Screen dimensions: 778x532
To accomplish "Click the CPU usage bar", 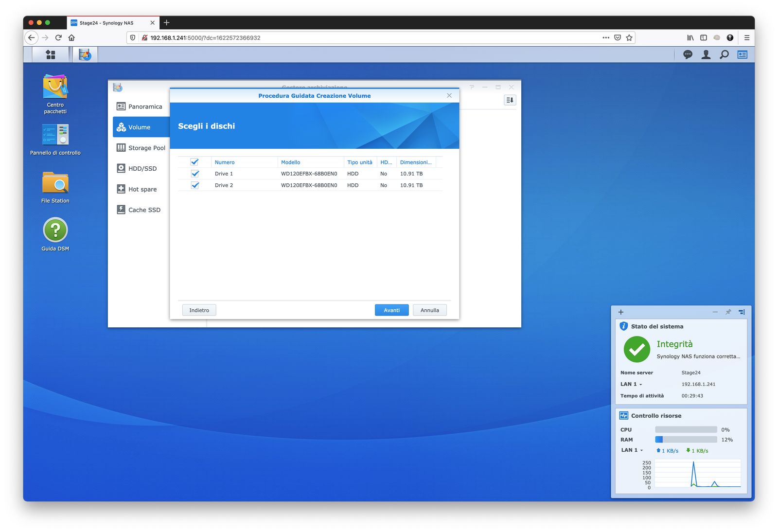I will point(686,430).
